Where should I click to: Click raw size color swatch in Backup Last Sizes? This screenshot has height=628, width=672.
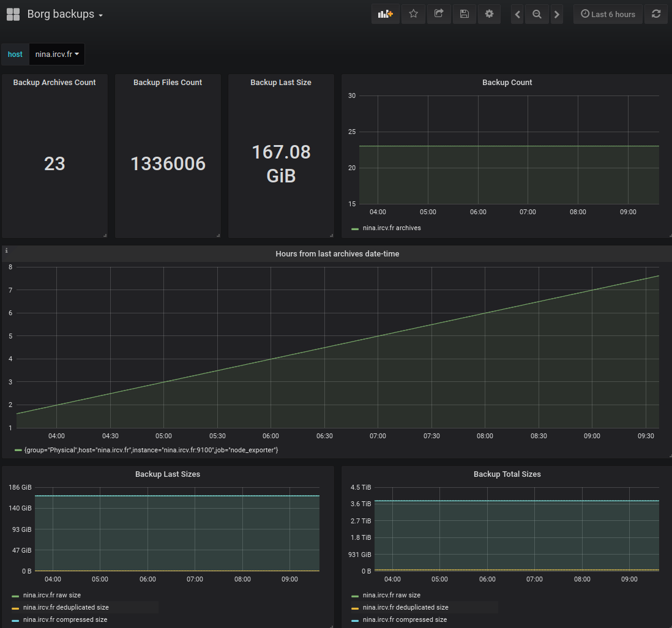pyautogui.click(x=15, y=595)
